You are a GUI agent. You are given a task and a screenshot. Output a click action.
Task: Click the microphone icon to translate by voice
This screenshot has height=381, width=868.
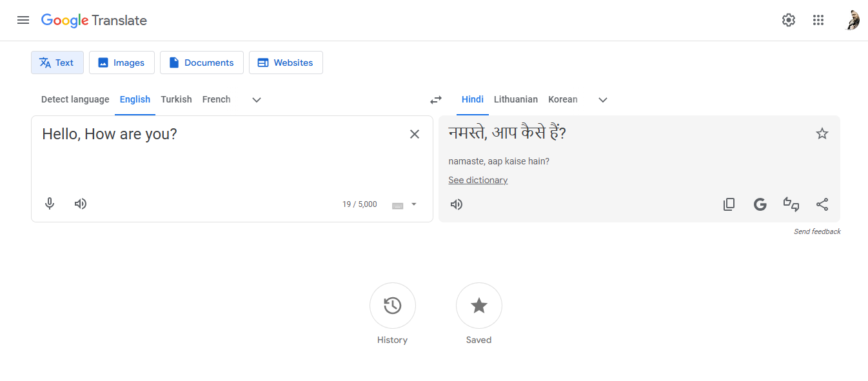(50, 204)
